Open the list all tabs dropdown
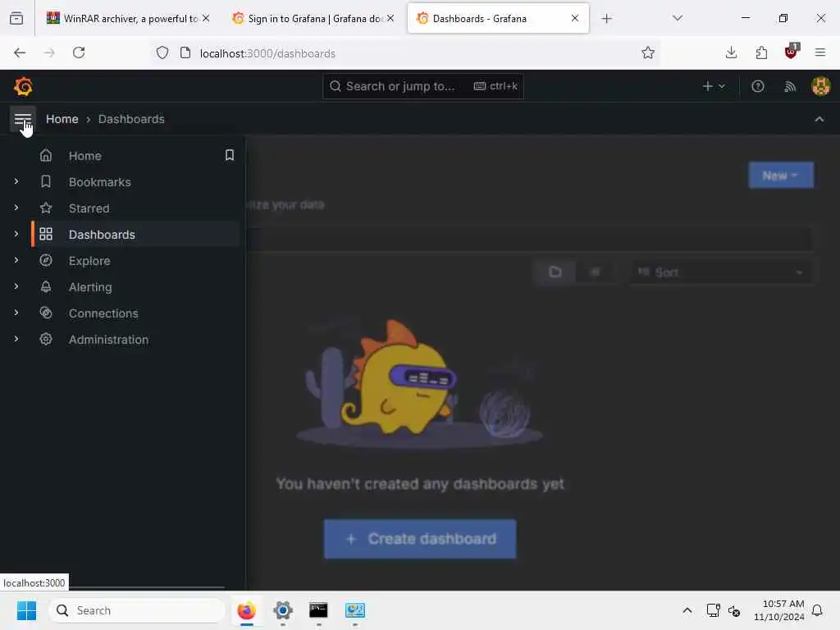This screenshot has width=840, height=630. coord(677,18)
